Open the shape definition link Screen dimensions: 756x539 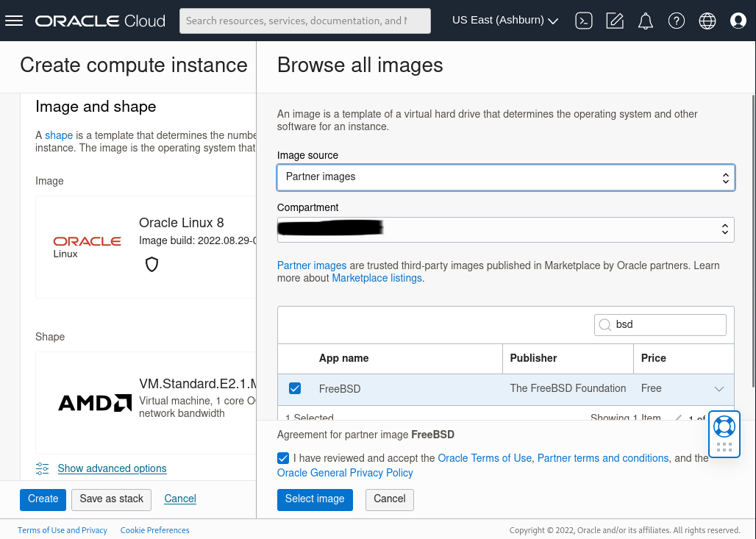point(59,135)
